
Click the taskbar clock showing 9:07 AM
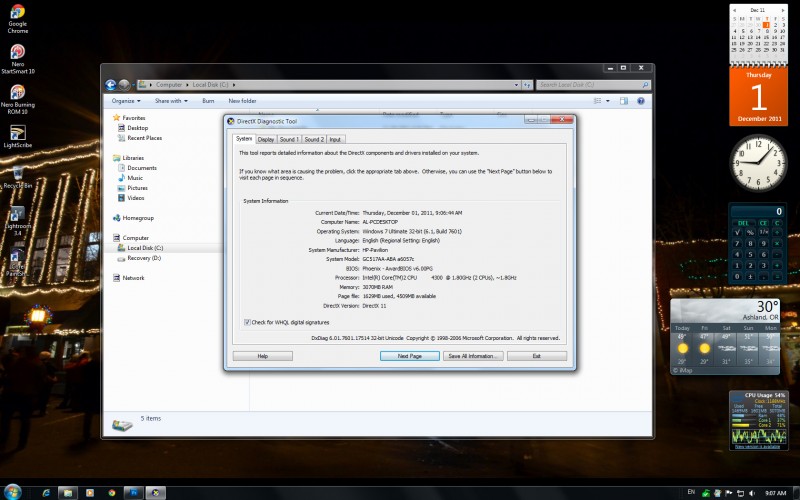pyautogui.click(x=775, y=493)
